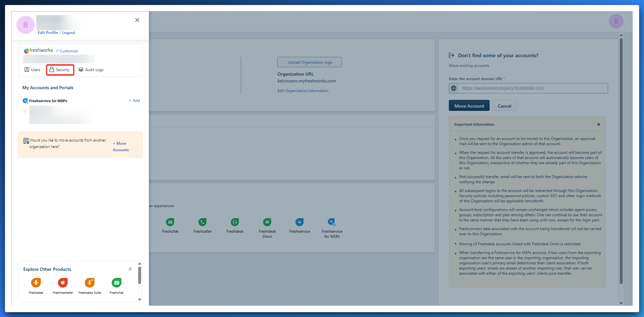Click the globe icon in URL field

pyautogui.click(x=454, y=88)
